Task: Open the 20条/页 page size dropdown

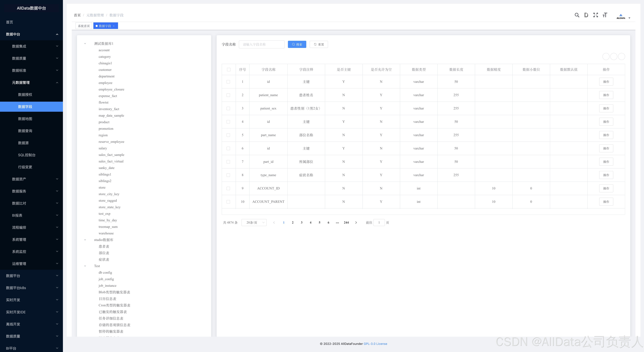Action: 254,223
